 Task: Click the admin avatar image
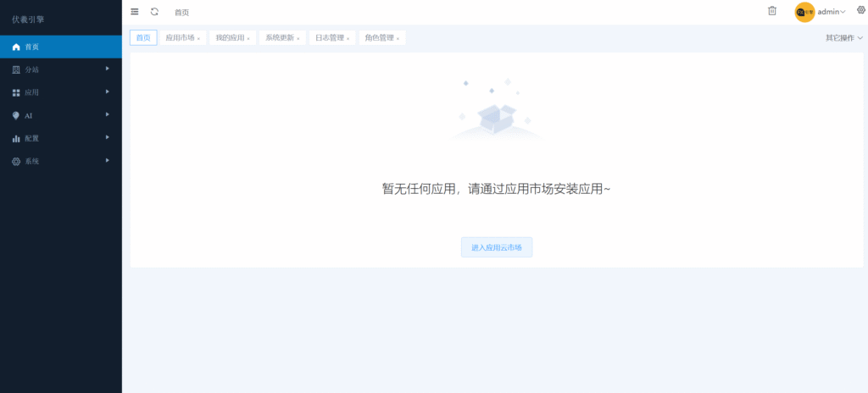pyautogui.click(x=805, y=12)
